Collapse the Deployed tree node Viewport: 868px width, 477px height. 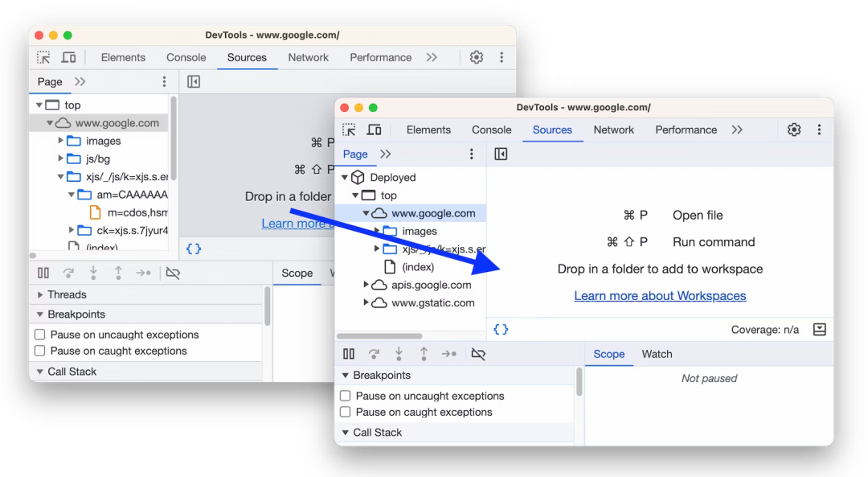click(x=345, y=178)
